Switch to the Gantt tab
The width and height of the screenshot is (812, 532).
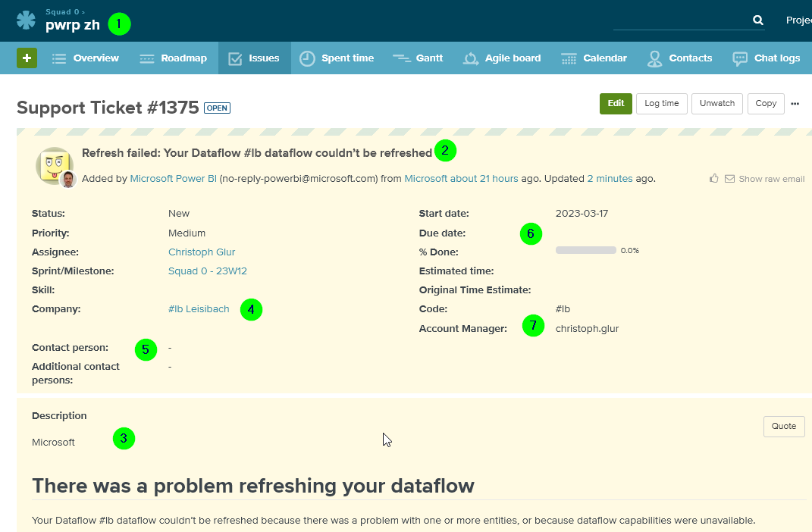(x=418, y=58)
